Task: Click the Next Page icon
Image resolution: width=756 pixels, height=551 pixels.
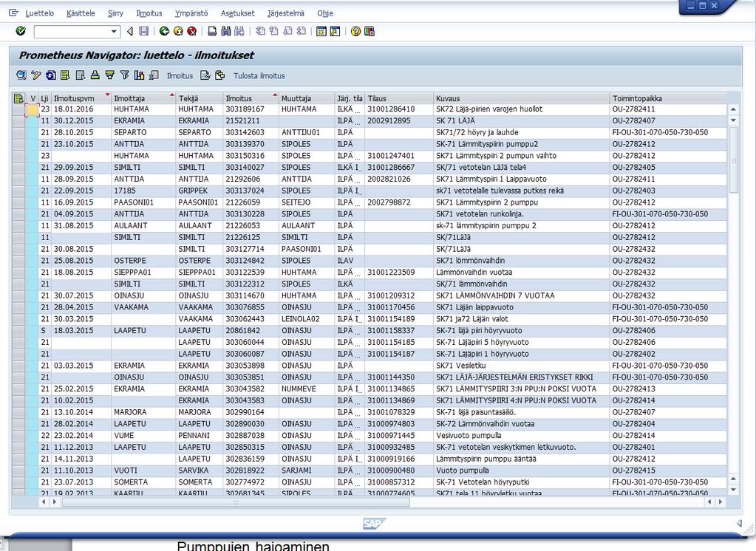Action: pos(287,31)
